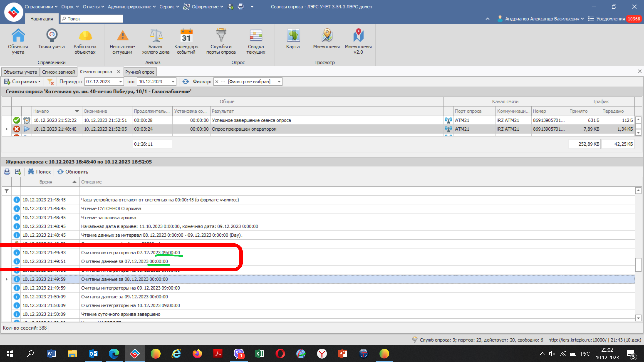Export the polling journal to file
This screenshot has height=362, width=644.
(18, 172)
